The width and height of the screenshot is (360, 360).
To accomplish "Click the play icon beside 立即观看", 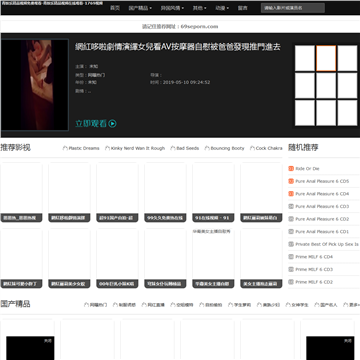I will coord(113,124).
